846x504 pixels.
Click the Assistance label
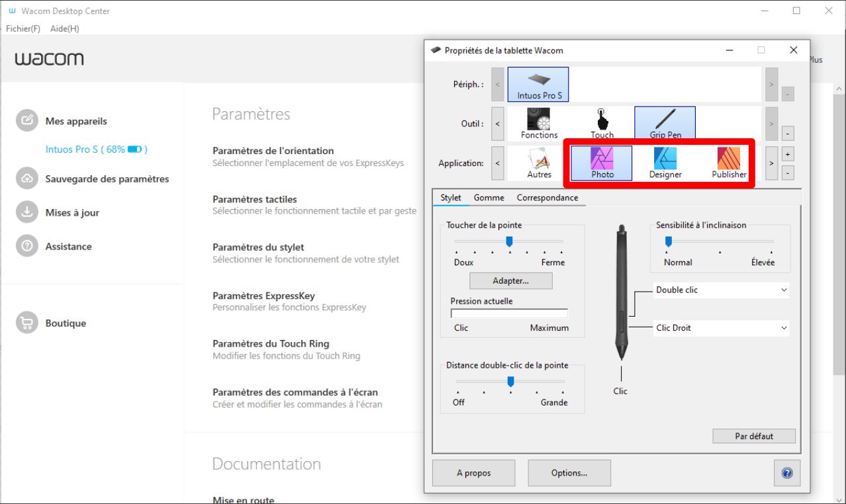(x=69, y=246)
